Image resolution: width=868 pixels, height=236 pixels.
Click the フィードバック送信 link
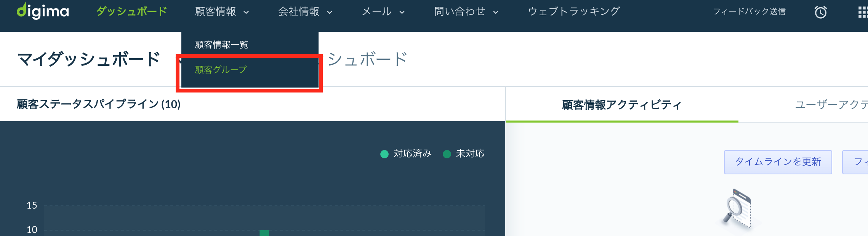tap(749, 12)
